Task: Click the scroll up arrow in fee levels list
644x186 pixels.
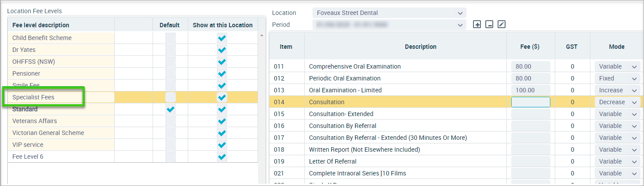Action: pyautogui.click(x=262, y=35)
